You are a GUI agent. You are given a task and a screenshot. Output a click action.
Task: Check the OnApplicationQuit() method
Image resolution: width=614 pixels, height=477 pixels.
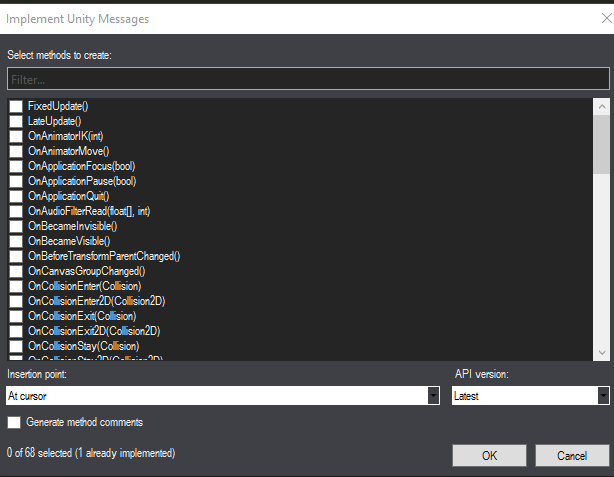click(x=16, y=196)
